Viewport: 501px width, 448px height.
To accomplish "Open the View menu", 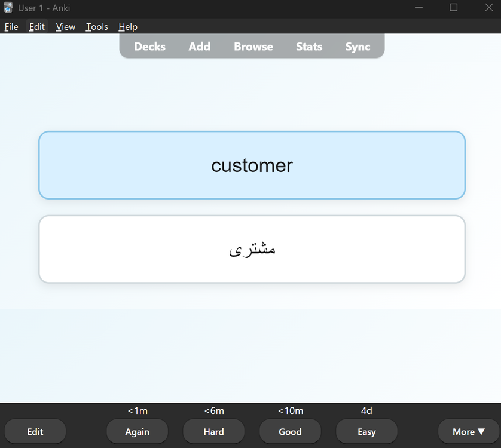I will pos(66,27).
